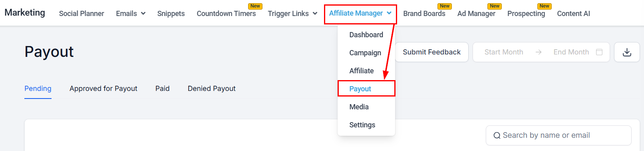The height and width of the screenshot is (151, 644).
Task: Expand the Trigger Links dropdown
Action: (x=292, y=14)
